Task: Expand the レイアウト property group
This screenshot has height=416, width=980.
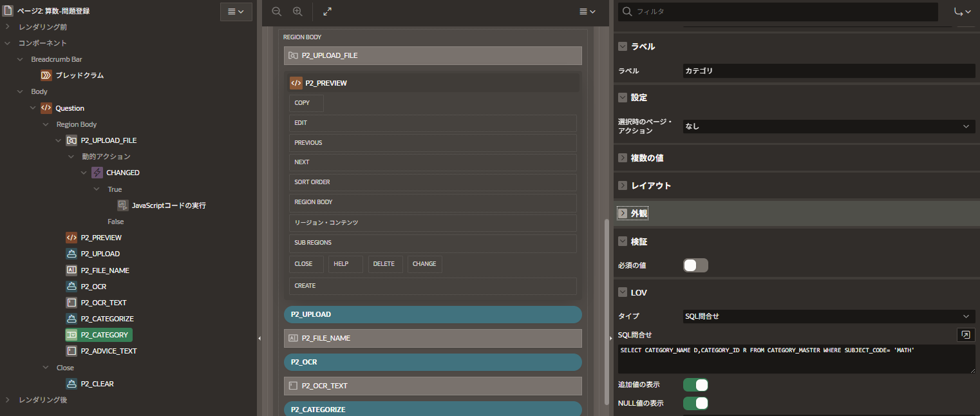Action: click(623, 185)
